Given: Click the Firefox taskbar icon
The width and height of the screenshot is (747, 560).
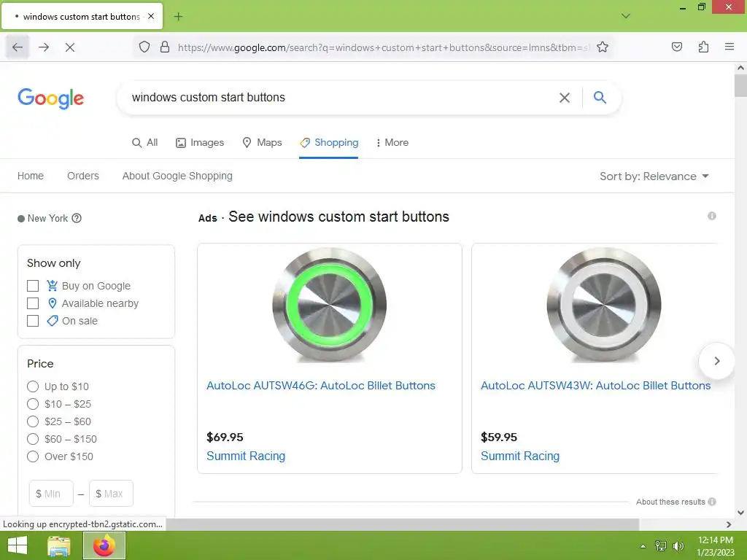Looking at the screenshot, I should click(x=104, y=545).
